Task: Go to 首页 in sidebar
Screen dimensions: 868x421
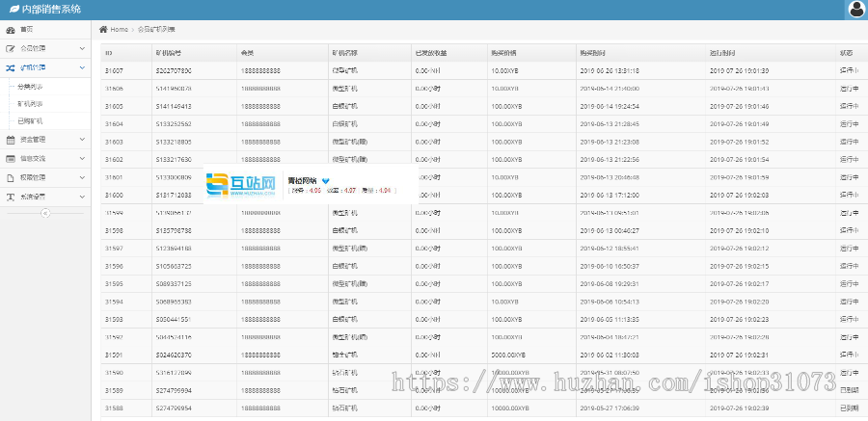Action: point(27,30)
